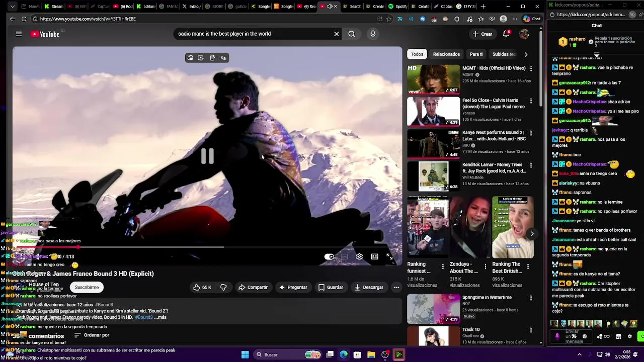Screen dimensions: 644x362
Task: Show more filter chips with right arrow
Action: pyautogui.click(x=526, y=54)
